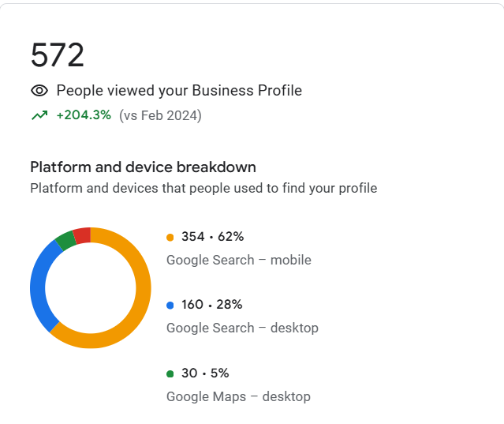
Task: Click the 'Platform and device breakdown' heading
Action: [x=143, y=167]
